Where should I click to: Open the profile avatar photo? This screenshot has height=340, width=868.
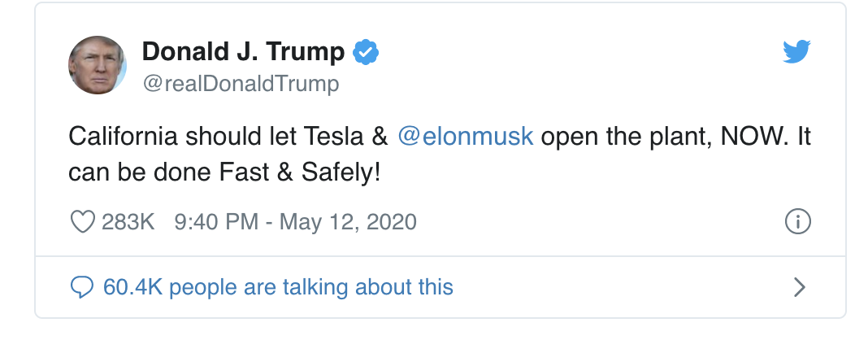tap(97, 65)
